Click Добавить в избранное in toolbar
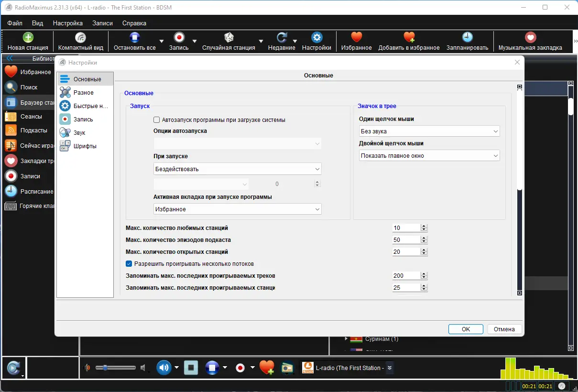Image resolution: width=578 pixels, height=392 pixels. point(409,42)
